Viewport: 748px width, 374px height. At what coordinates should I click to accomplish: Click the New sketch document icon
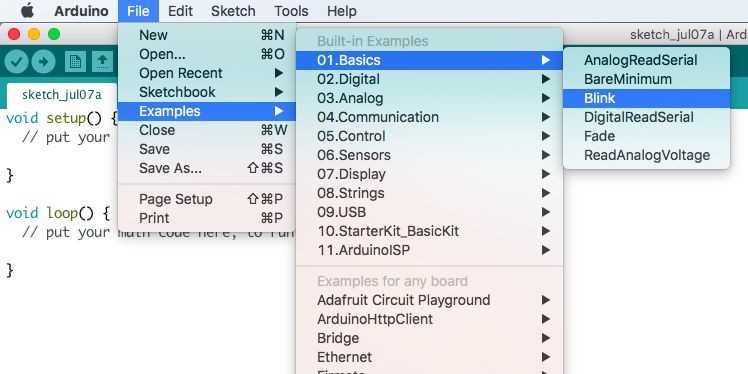click(x=75, y=62)
